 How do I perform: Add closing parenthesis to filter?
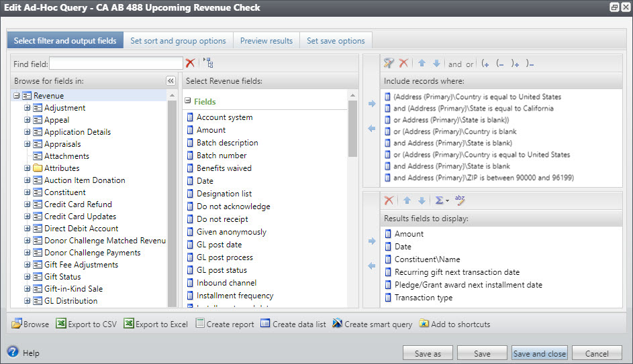coord(515,64)
